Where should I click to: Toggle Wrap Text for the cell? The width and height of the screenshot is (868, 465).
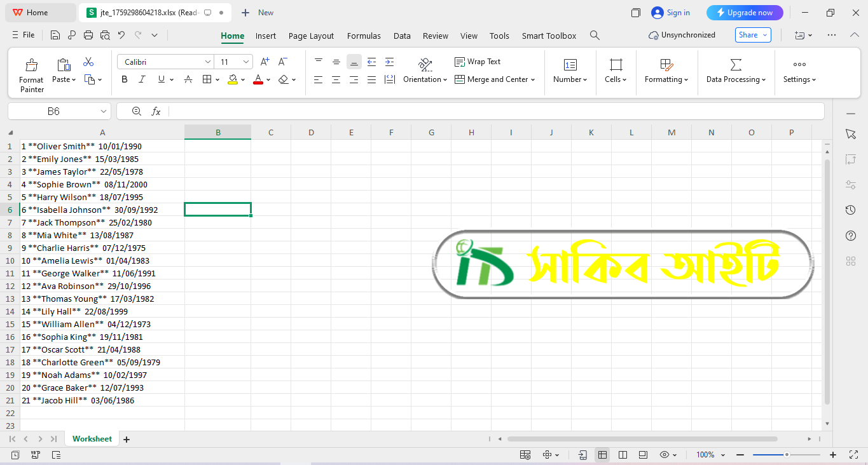click(x=478, y=62)
